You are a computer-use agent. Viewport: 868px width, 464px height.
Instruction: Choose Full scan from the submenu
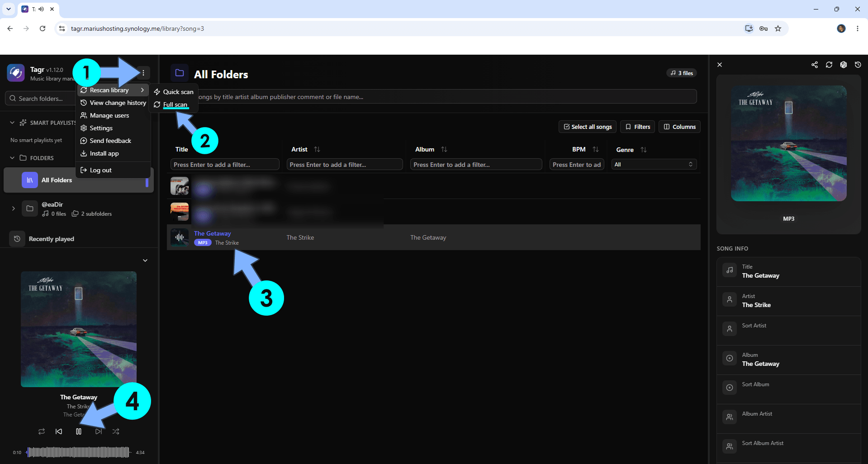pyautogui.click(x=174, y=104)
